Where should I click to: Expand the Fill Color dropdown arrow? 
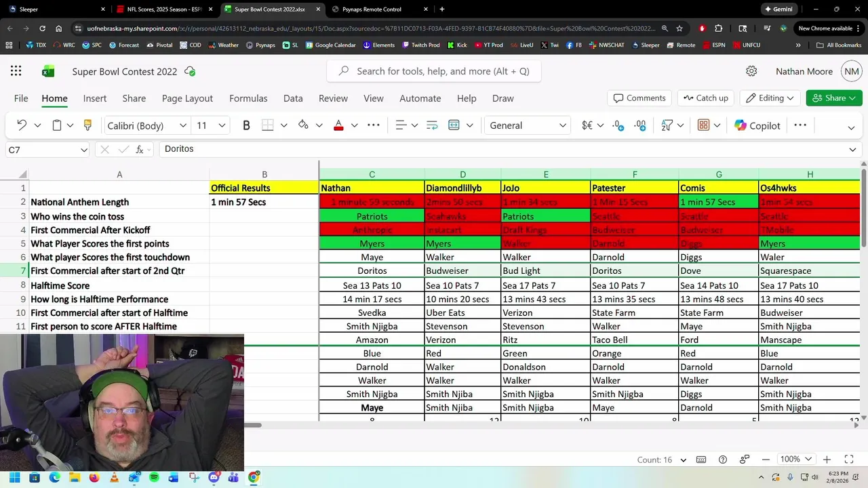(x=319, y=125)
